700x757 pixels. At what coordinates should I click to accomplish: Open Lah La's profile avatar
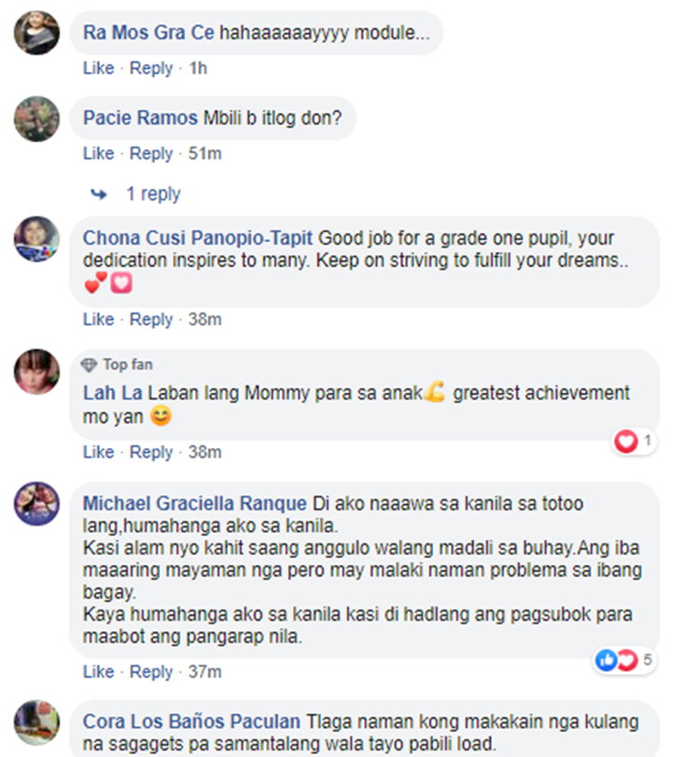coord(36,371)
